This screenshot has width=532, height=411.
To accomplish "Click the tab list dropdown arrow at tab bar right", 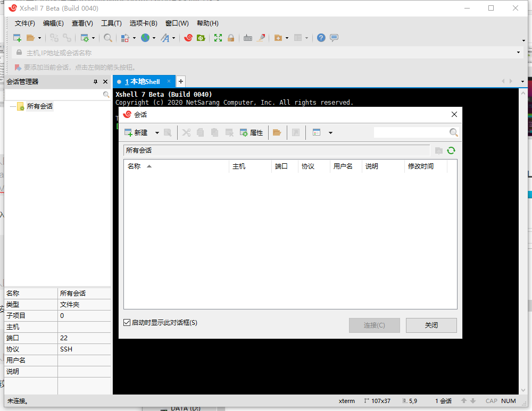I will point(522,81).
